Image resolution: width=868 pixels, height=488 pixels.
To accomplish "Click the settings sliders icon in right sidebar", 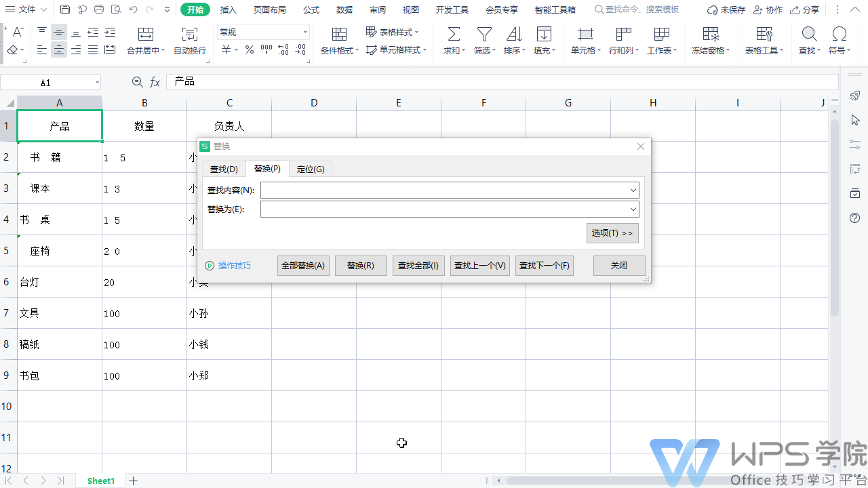I will (x=855, y=144).
